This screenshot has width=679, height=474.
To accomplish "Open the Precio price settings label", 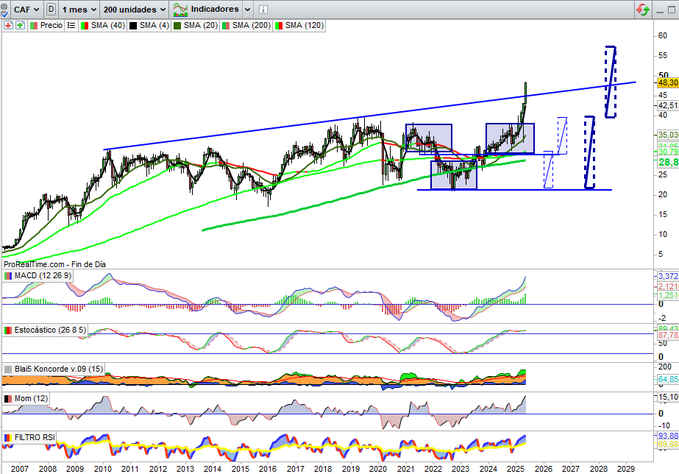I will point(51,26).
